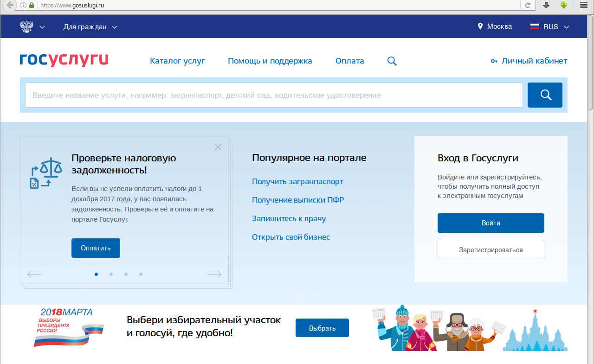
Task: Click the magnifier icon in the navigation menu
Action: 392,61
